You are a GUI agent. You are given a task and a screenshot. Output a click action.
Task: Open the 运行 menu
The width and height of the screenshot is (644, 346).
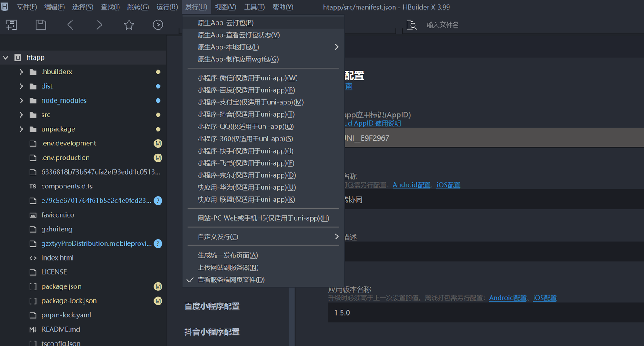[x=167, y=7]
